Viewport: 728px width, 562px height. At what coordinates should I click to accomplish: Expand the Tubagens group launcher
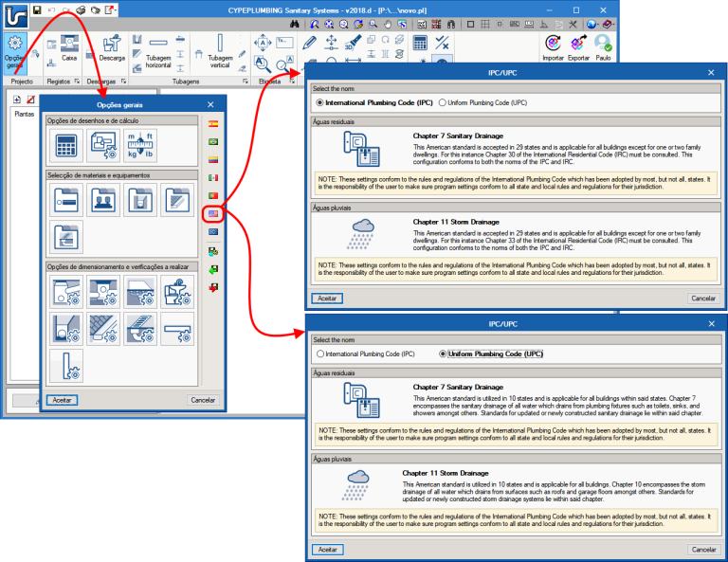point(246,82)
